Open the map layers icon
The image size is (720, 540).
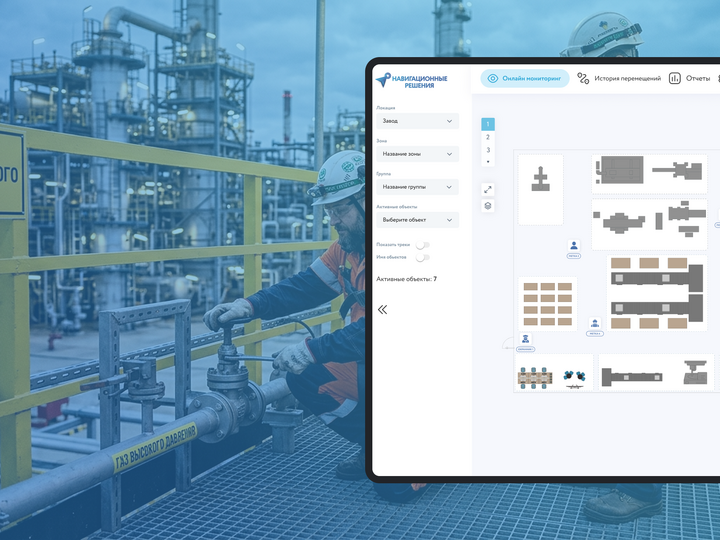(488, 206)
